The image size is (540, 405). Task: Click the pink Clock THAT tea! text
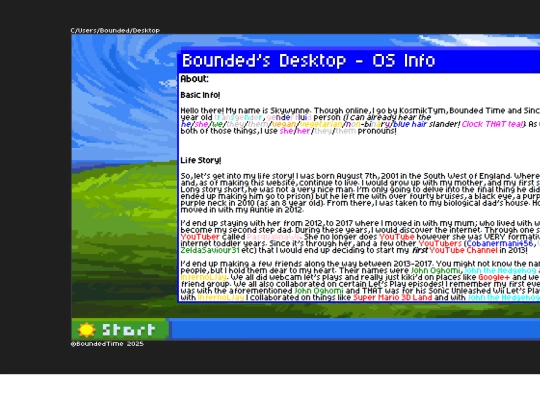pos(493,124)
